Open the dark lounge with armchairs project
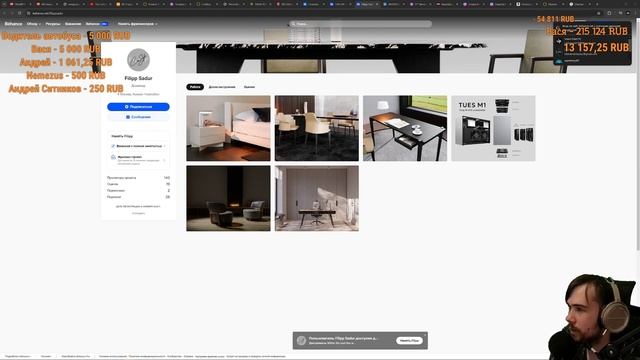Viewport: 640px width, 360px height. [228, 198]
